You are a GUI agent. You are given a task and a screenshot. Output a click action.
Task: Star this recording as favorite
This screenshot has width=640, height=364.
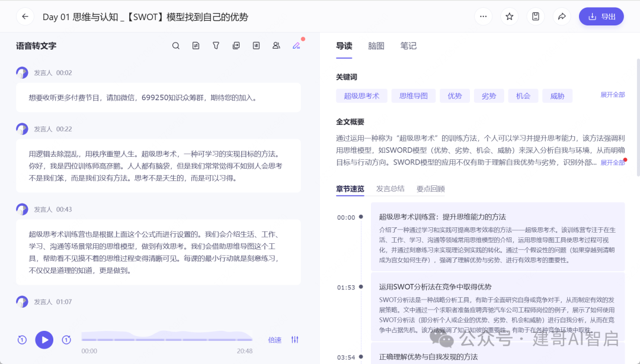point(509,16)
